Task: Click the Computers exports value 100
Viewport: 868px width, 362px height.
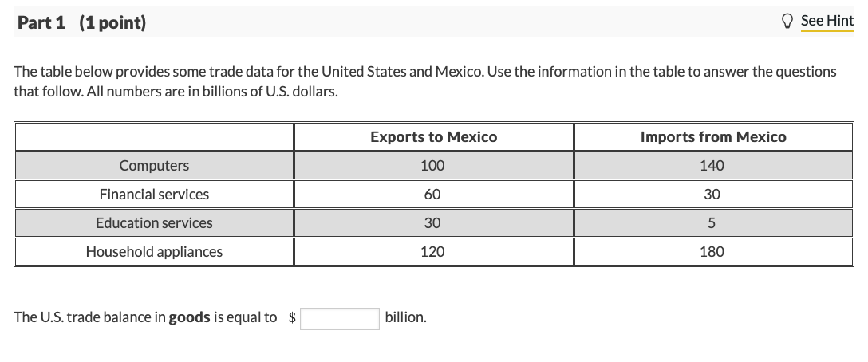Action: tap(432, 166)
